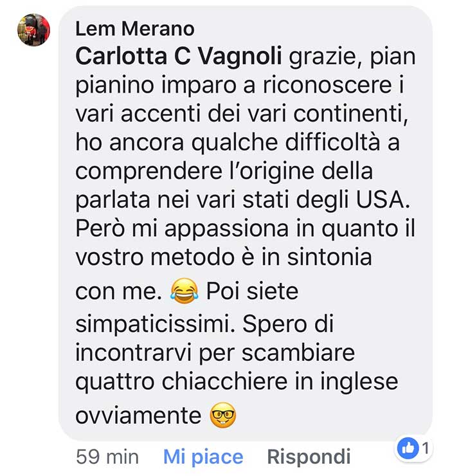Open tagged profile Carlotta C Vagnoli
This screenshot has width=450, height=476.
coord(179,56)
